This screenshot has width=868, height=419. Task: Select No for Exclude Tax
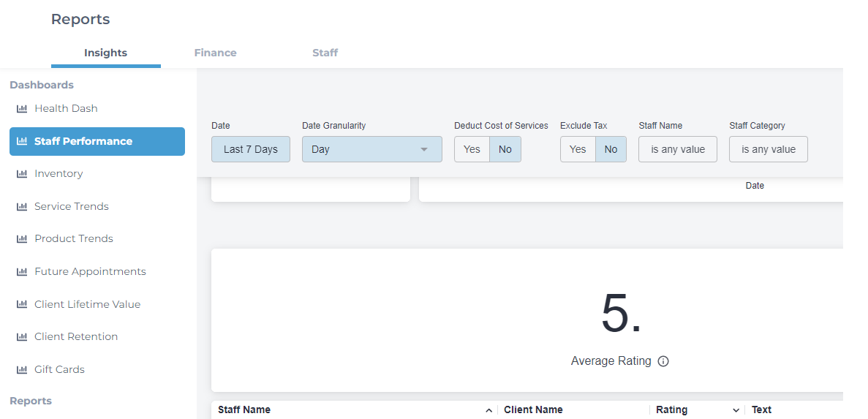click(611, 149)
